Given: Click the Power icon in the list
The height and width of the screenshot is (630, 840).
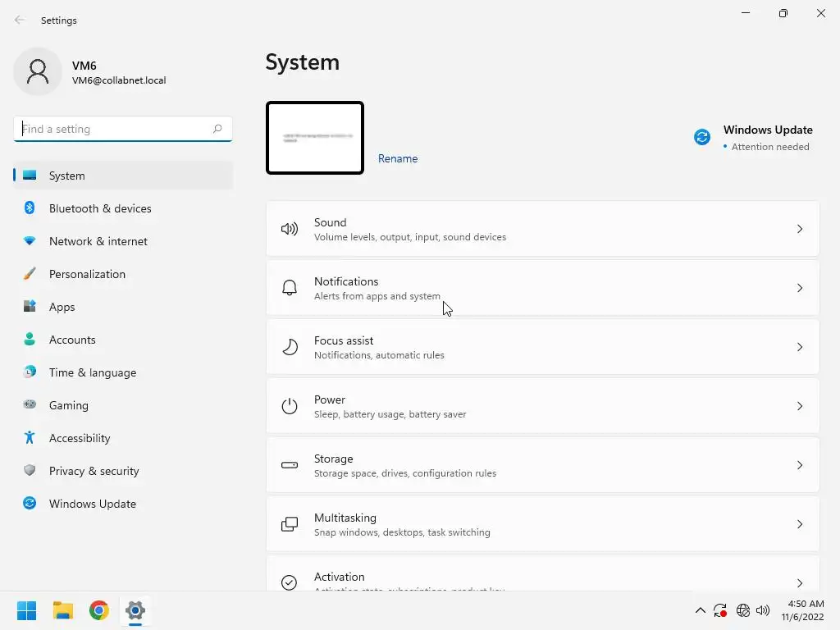Looking at the screenshot, I should [x=290, y=406].
